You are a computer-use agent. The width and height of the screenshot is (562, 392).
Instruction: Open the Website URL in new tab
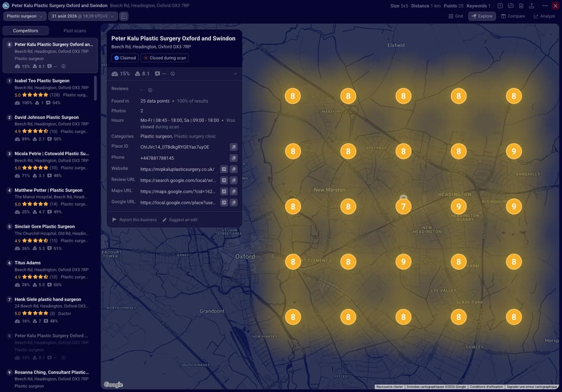pyautogui.click(x=224, y=169)
